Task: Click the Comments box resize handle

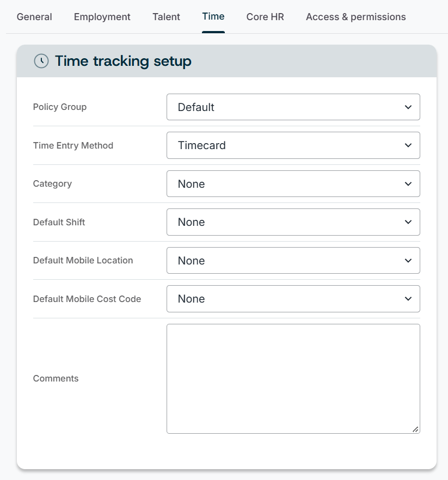Action: tap(415, 429)
